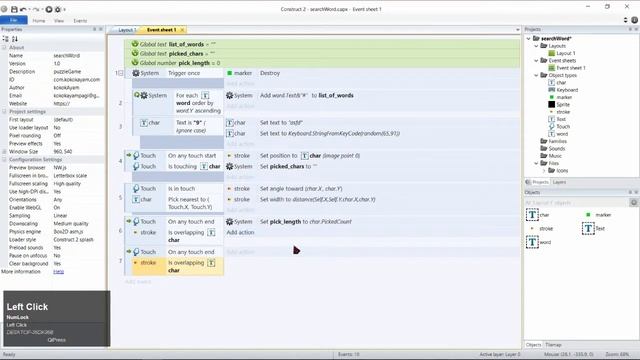This screenshot has width=640, height=360.
Task: Switch to the Tilemap tab at bottom
Action: 553,345
